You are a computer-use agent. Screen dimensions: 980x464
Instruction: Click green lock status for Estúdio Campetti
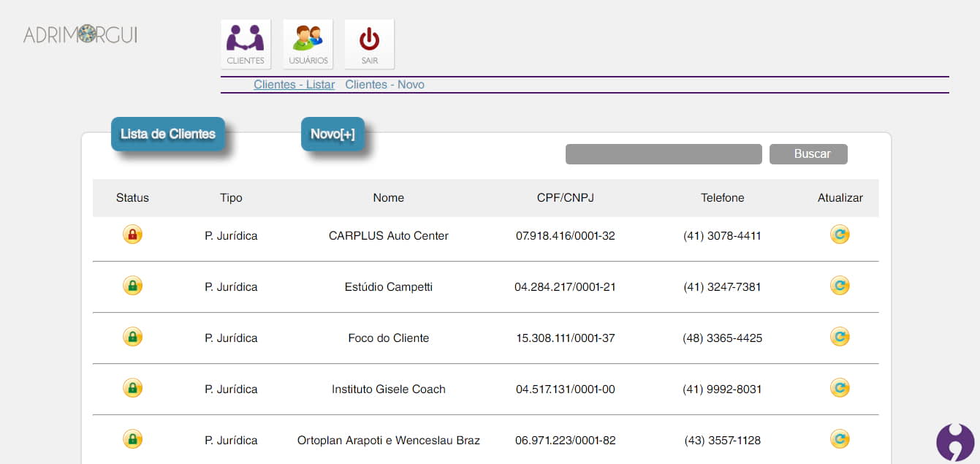132,286
